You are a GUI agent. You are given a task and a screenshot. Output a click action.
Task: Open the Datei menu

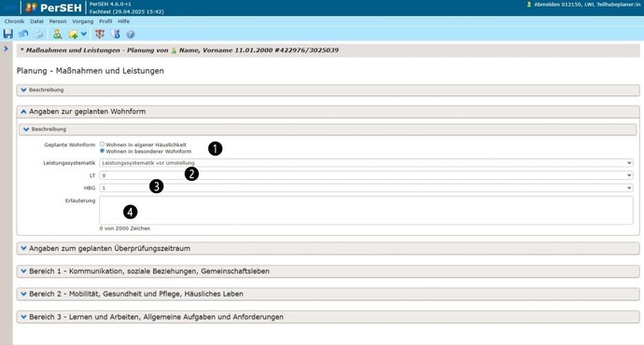(36, 21)
